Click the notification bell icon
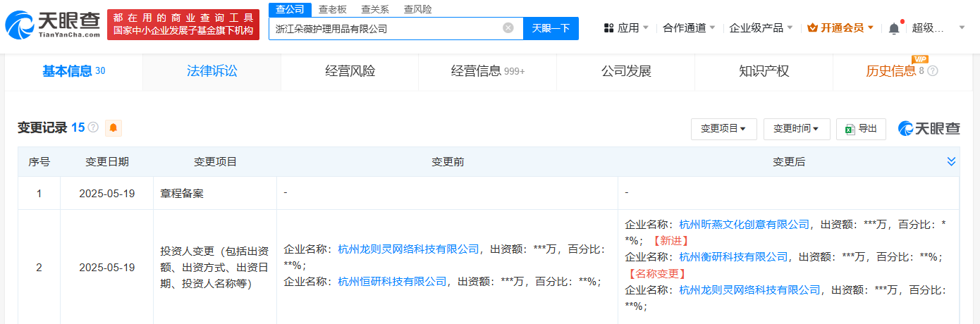 coord(894,28)
